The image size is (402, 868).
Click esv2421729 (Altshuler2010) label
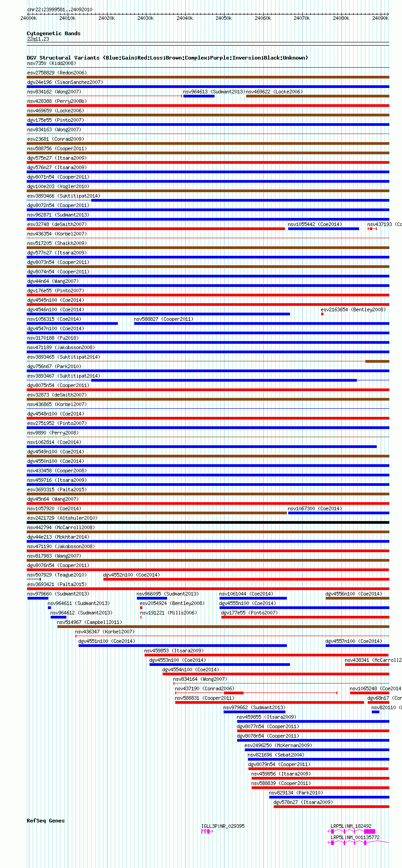click(62, 518)
